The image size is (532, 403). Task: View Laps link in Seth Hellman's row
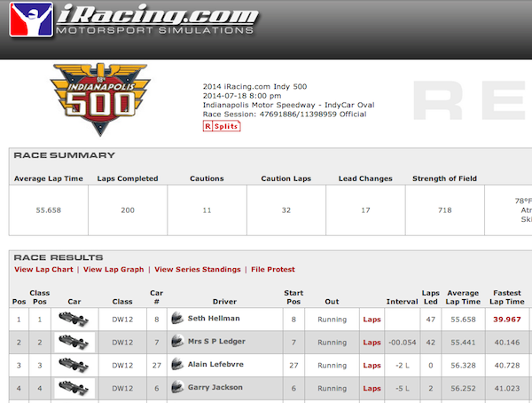pos(372,320)
